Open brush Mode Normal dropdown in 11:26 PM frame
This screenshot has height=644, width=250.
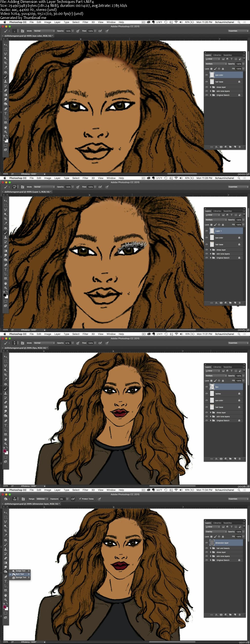click(x=44, y=31)
